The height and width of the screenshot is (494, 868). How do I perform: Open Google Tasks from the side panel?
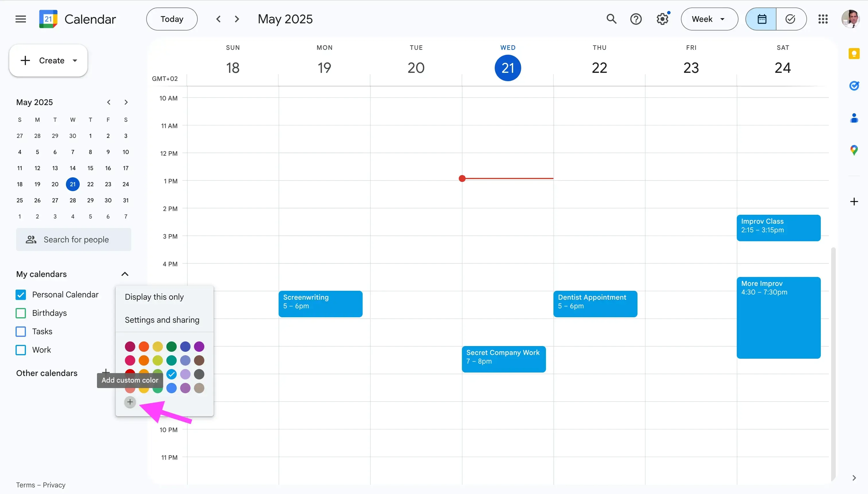854,85
